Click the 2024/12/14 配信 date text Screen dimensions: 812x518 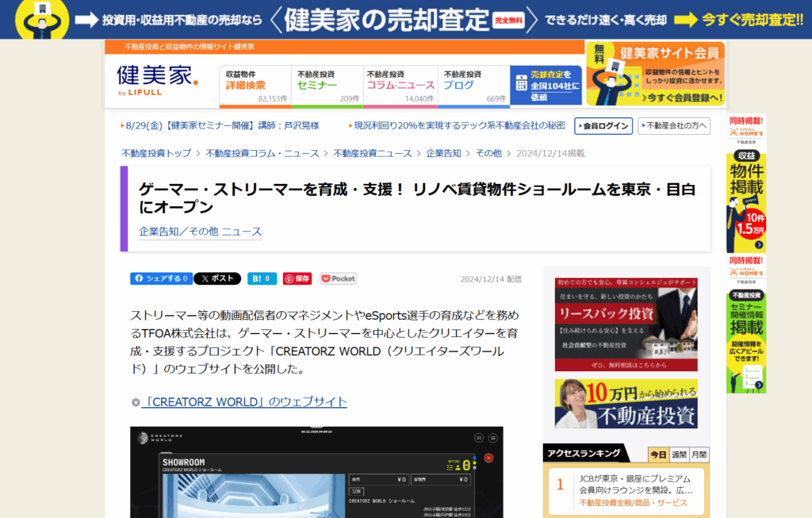(x=491, y=279)
